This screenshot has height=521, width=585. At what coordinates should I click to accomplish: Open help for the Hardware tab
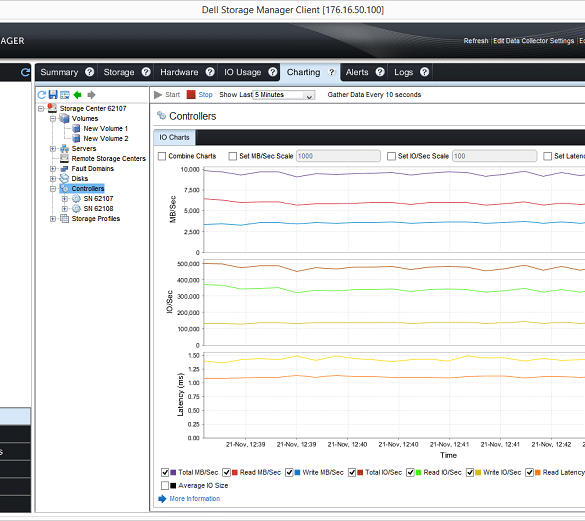coord(210,72)
